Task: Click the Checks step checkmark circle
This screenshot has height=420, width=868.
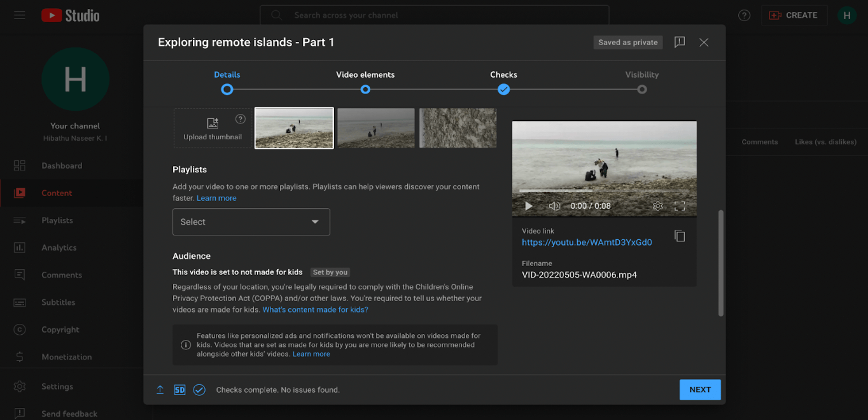Action: (503, 90)
